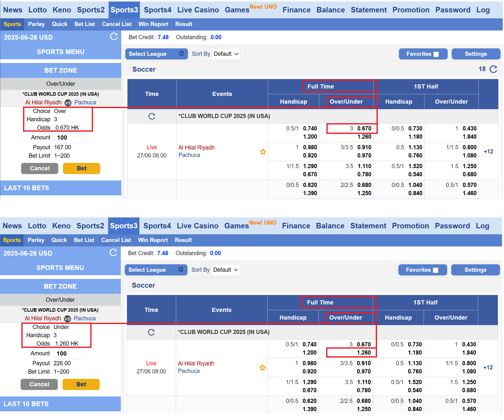
Task: Select Full Time Over odds 0.670, upper screenshot
Action: 364,128
